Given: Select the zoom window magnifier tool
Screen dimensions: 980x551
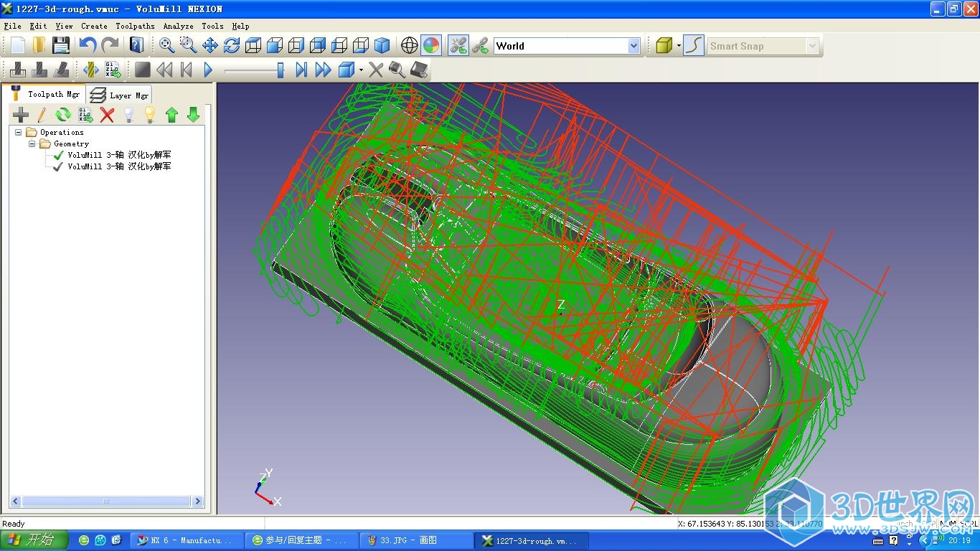Looking at the screenshot, I should click(x=188, y=45).
